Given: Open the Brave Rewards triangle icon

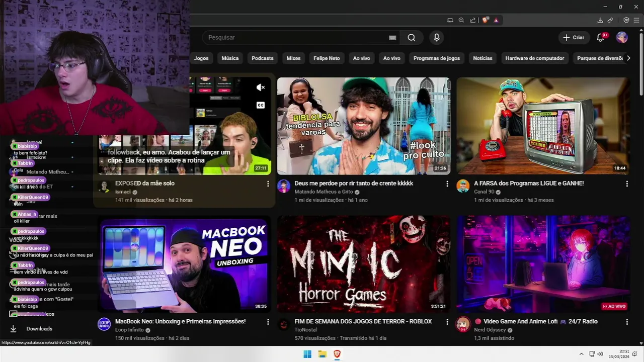Looking at the screenshot, I should (496, 20).
